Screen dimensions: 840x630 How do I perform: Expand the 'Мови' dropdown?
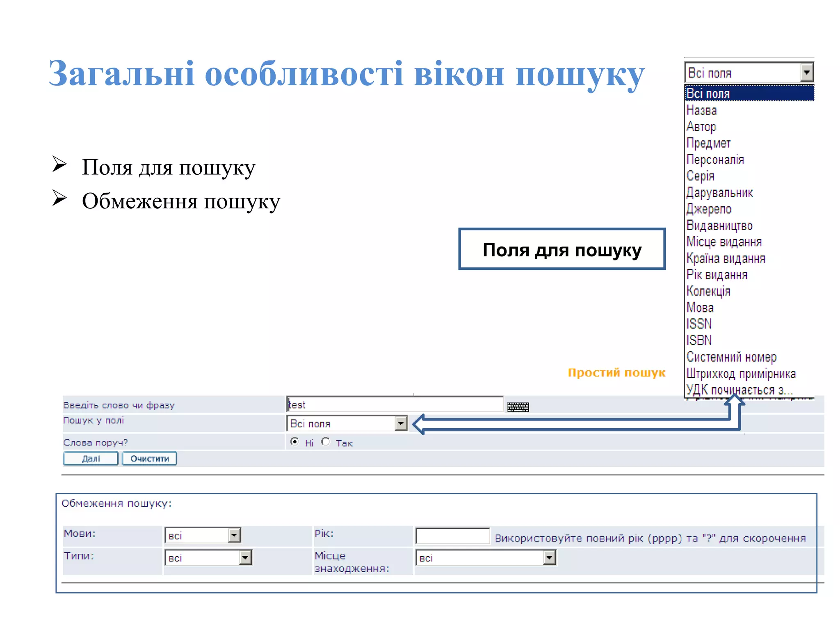coord(203,535)
